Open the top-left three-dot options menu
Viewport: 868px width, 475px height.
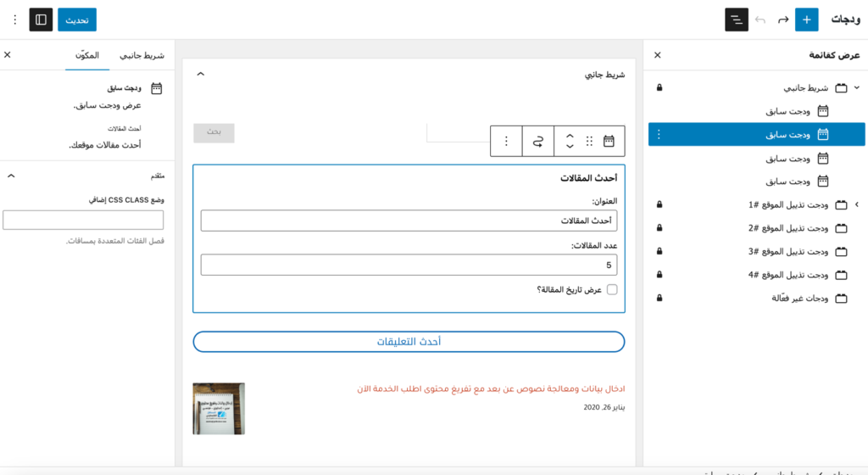[15, 20]
